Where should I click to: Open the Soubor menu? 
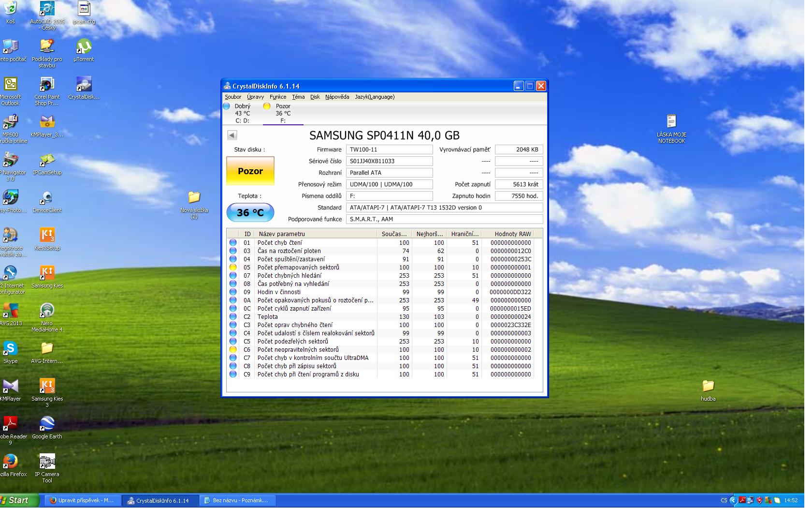click(233, 97)
